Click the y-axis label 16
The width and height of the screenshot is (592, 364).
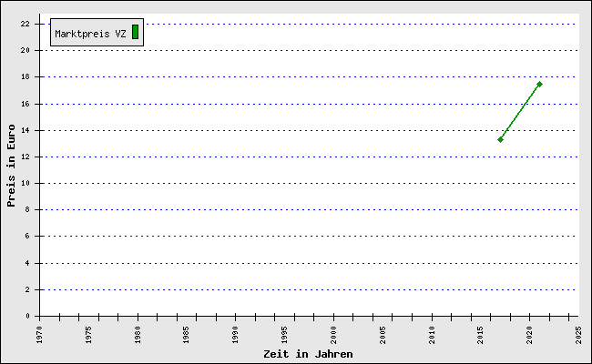[25, 104]
